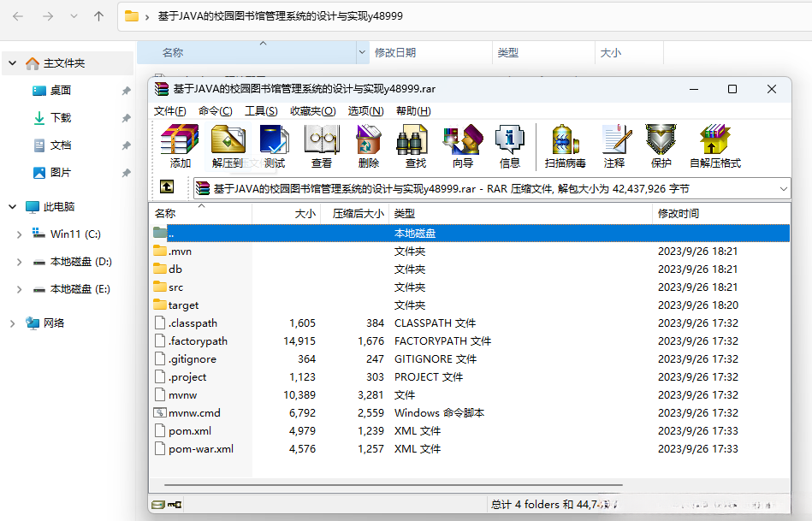
Task: Collapse the 此电脑 tree node
Action: pos(13,207)
